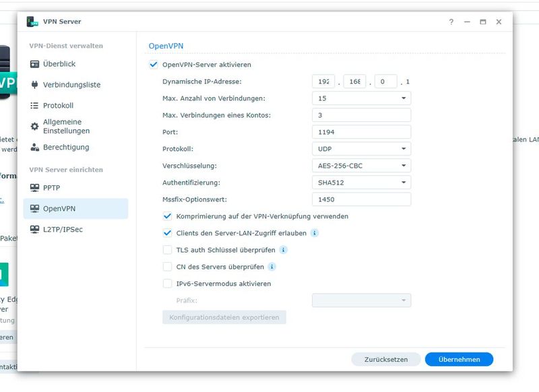Click the info icon beside TLS auth Schlüssel überprüfen
539x392 pixels.
[282, 250]
